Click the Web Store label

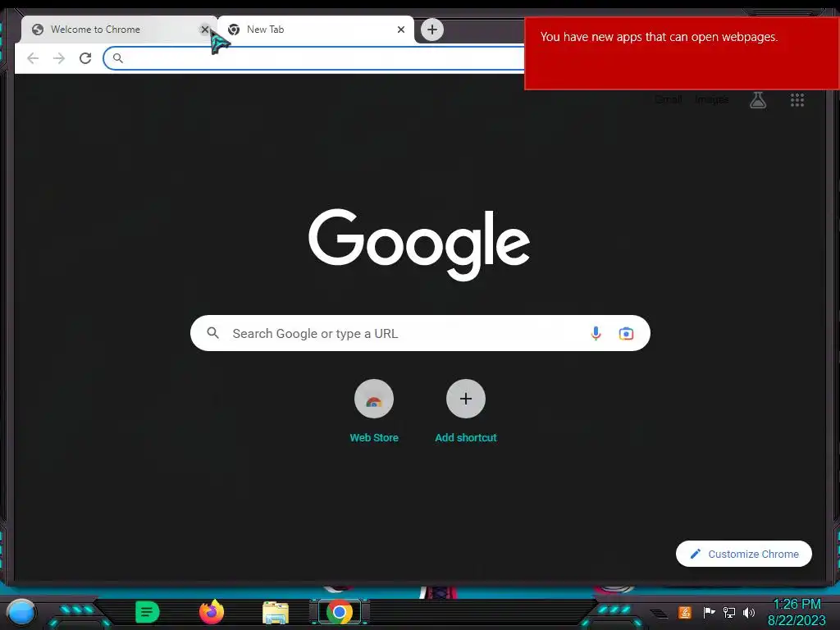pos(374,438)
